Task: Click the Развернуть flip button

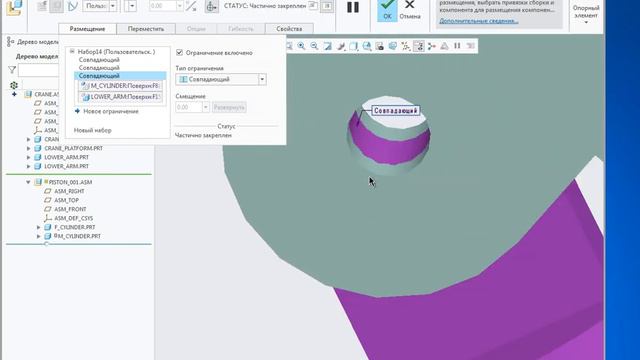Action: tap(229, 107)
